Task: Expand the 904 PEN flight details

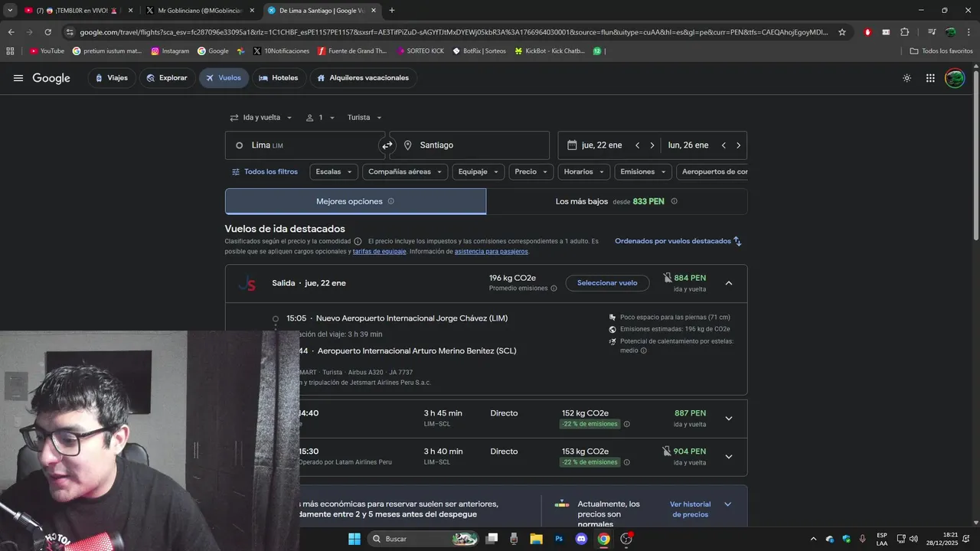Action: tap(729, 457)
